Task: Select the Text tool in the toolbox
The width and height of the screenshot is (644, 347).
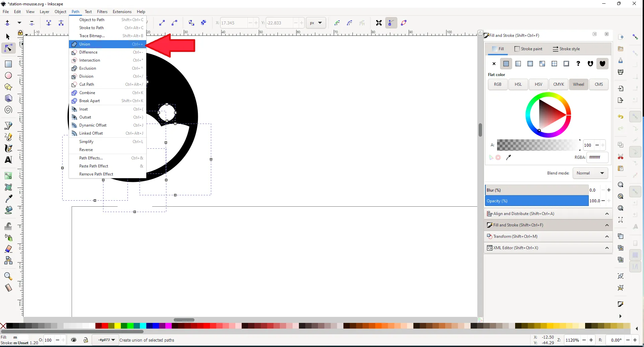Action: point(8,160)
